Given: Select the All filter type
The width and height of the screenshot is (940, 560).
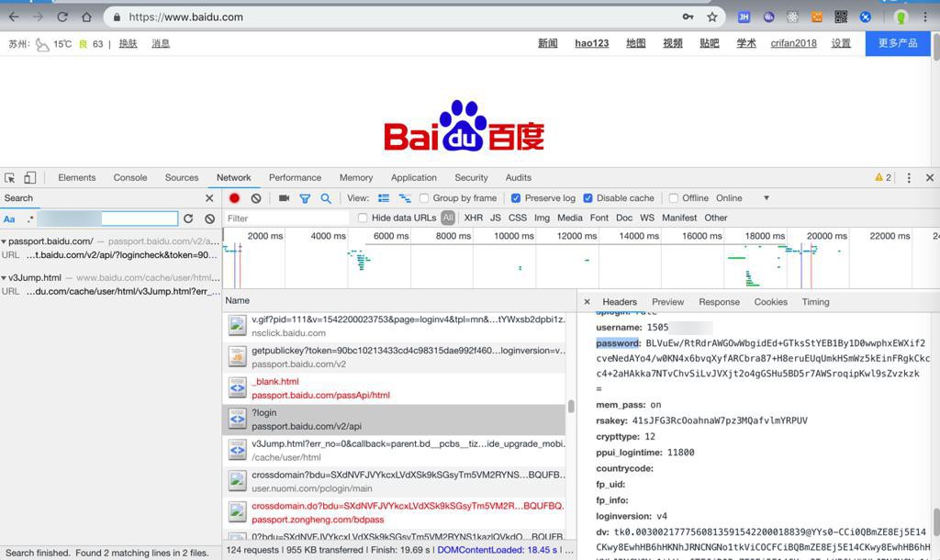Looking at the screenshot, I should (x=448, y=218).
